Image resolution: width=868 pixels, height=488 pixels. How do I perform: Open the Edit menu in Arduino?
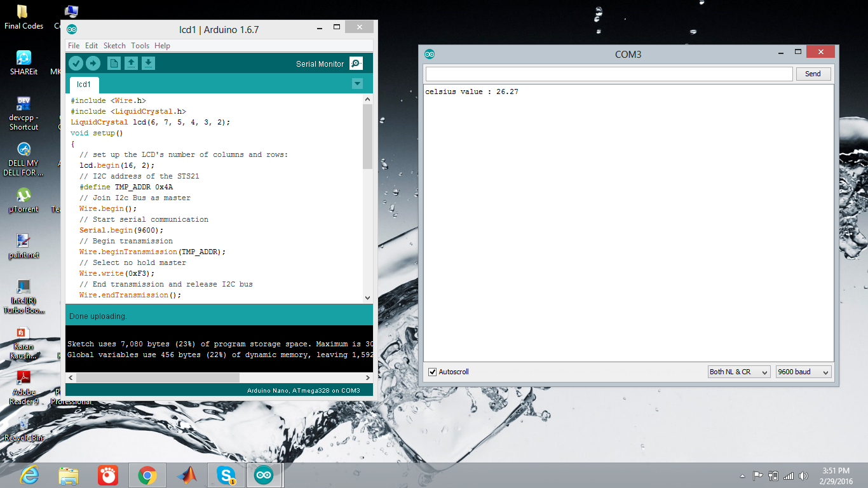[92, 46]
